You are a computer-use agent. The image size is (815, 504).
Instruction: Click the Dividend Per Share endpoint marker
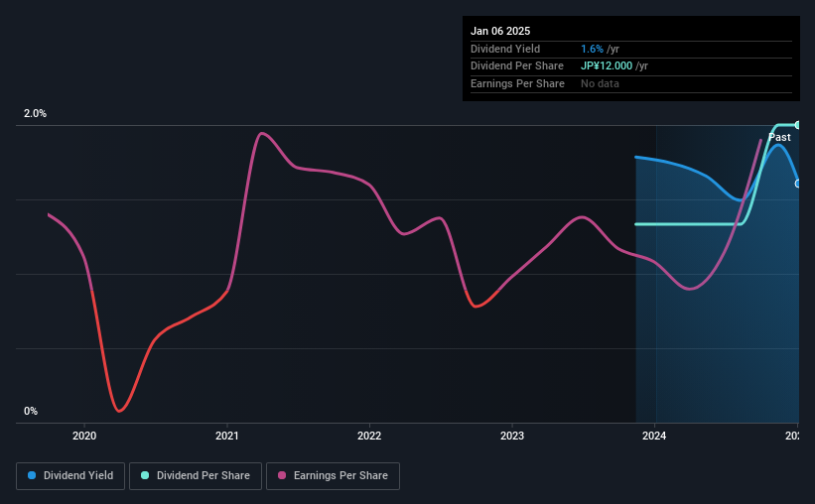(x=797, y=125)
